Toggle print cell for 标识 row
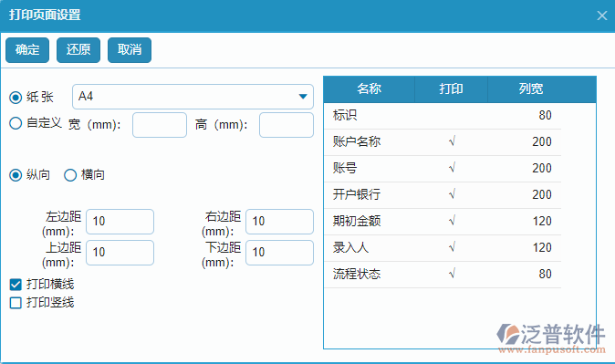 [451, 116]
